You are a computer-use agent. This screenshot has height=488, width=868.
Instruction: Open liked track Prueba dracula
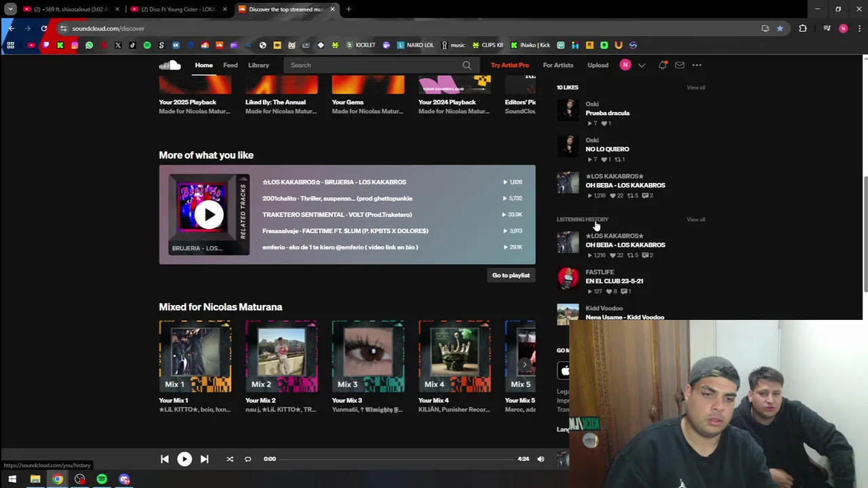[x=608, y=113]
